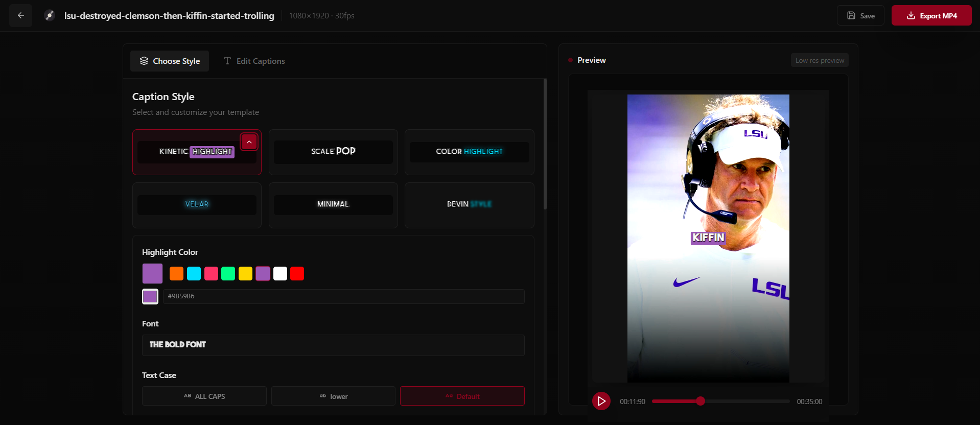The height and width of the screenshot is (425, 980).
Task: Set text case to ALL CAPS
Action: (x=204, y=396)
